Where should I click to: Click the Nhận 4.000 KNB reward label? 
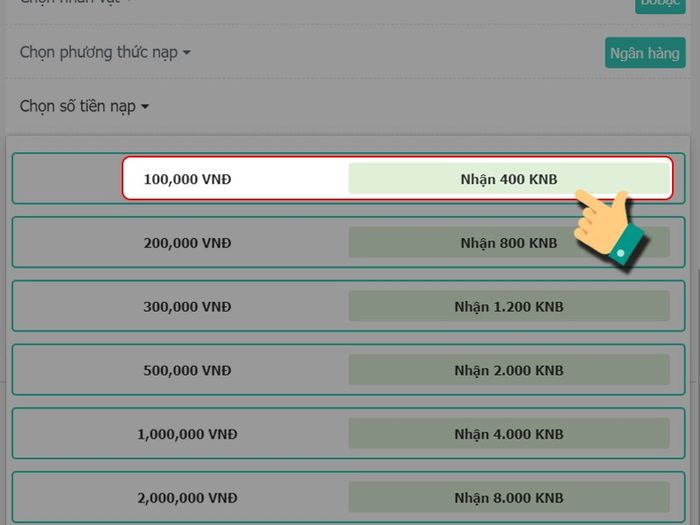click(509, 433)
